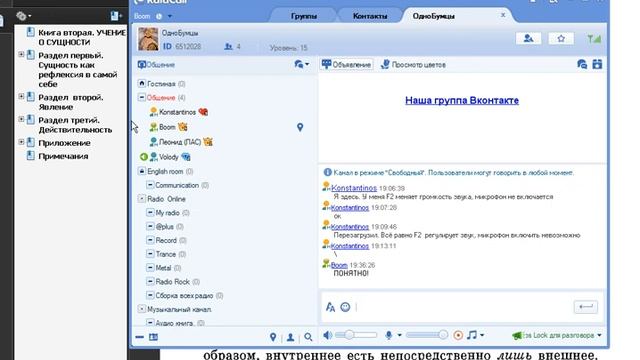Image resolution: width=640 pixels, height=360 pixels.
Task: Select user Volody in channel list
Action: [x=169, y=157]
